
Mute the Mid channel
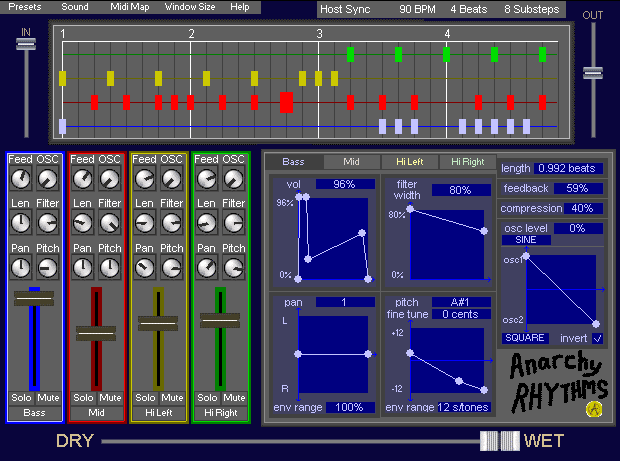(x=110, y=398)
